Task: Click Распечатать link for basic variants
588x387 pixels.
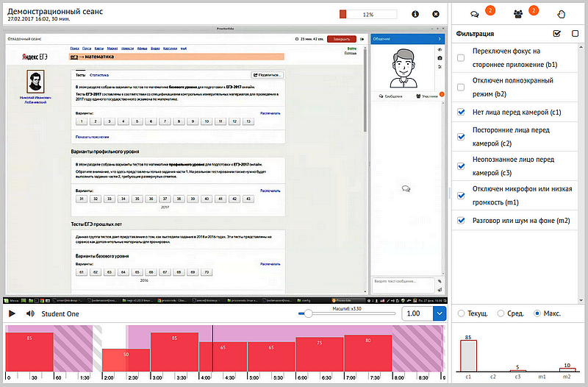Action: (270, 113)
